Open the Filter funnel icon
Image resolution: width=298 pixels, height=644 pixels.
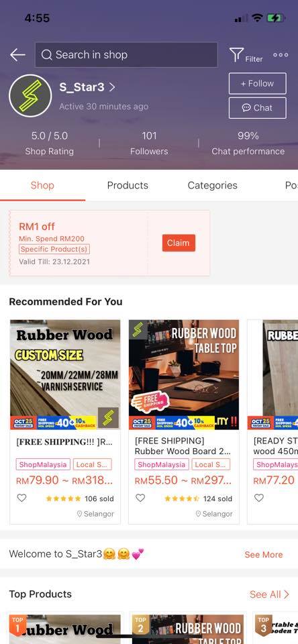pyautogui.click(x=236, y=54)
